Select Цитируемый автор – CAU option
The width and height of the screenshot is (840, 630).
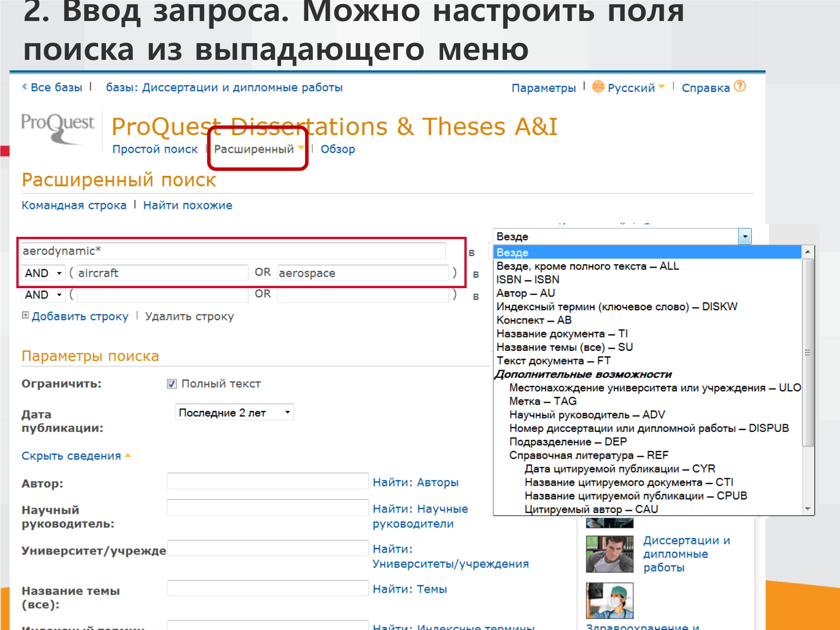591,509
